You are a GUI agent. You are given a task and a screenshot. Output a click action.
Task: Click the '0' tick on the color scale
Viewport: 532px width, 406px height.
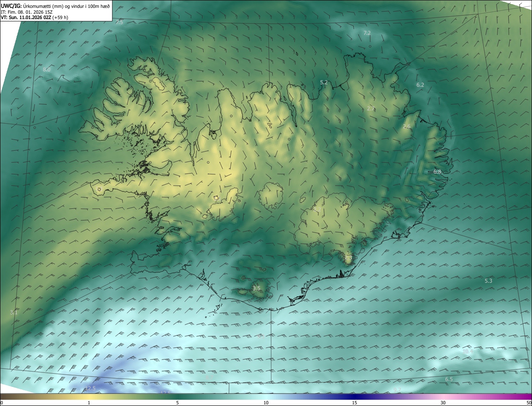2,403
